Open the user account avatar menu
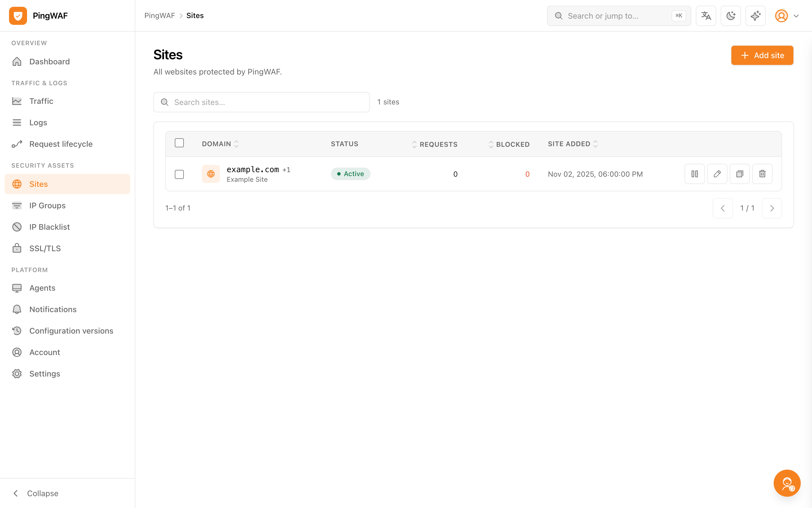 click(787, 16)
